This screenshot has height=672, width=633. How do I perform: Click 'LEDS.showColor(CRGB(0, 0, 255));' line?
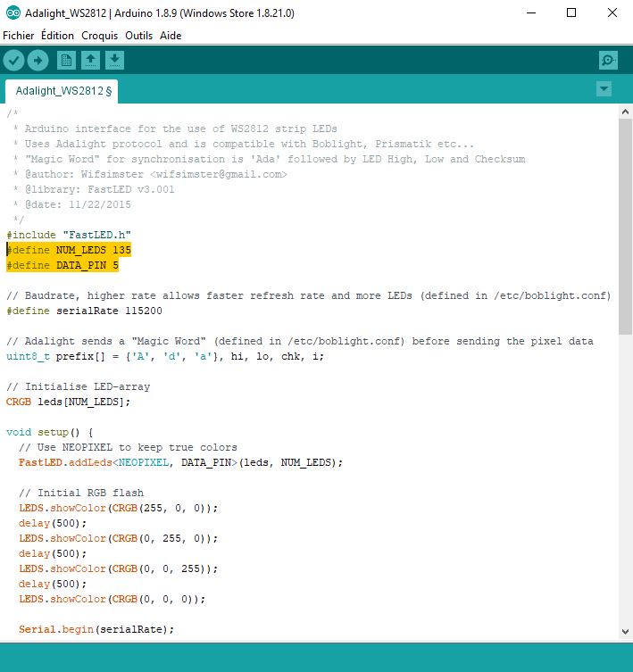[119, 568]
